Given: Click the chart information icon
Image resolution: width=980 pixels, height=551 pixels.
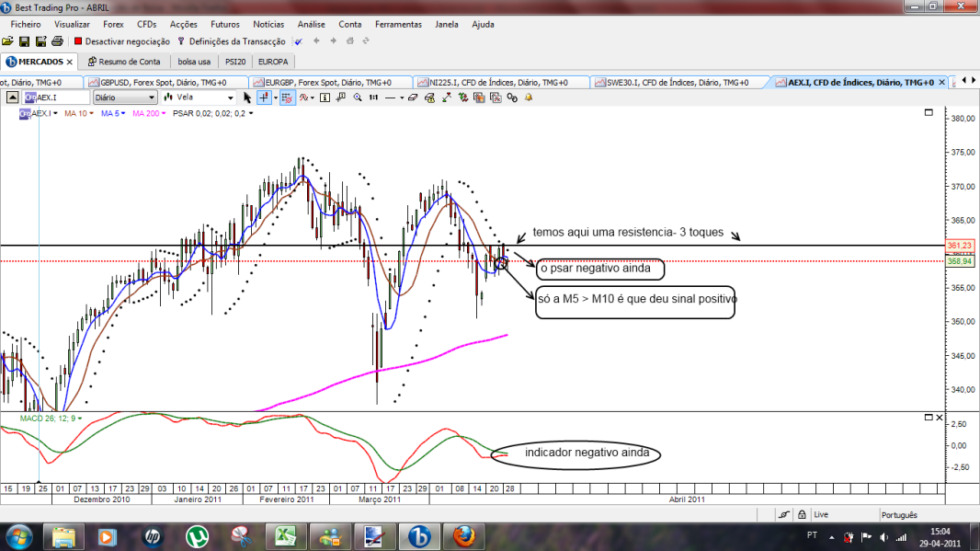Looking at the screenshot, I should pyautogui.click(x=325, y=98).
